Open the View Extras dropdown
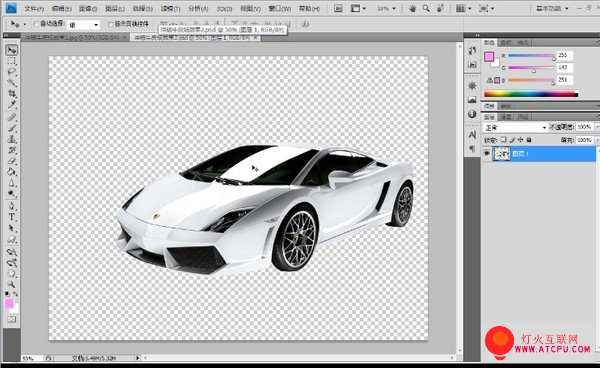 click(358, 8)
